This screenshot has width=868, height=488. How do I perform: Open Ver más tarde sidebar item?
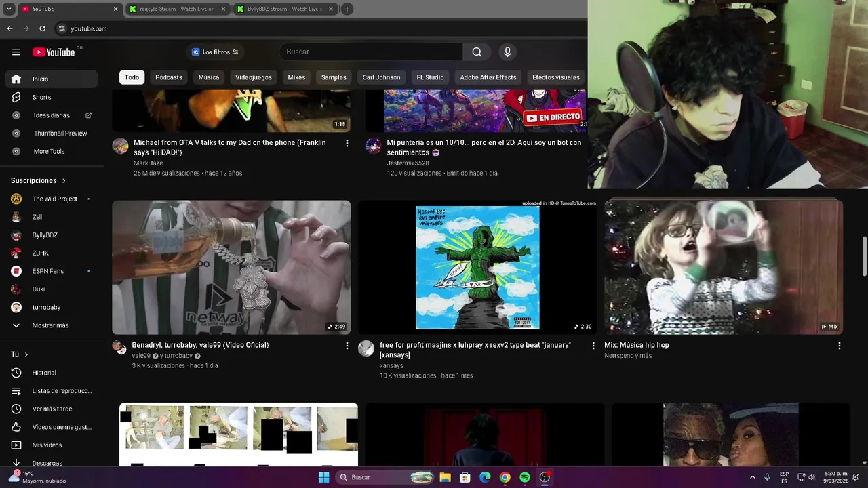[x=52, y=409]
